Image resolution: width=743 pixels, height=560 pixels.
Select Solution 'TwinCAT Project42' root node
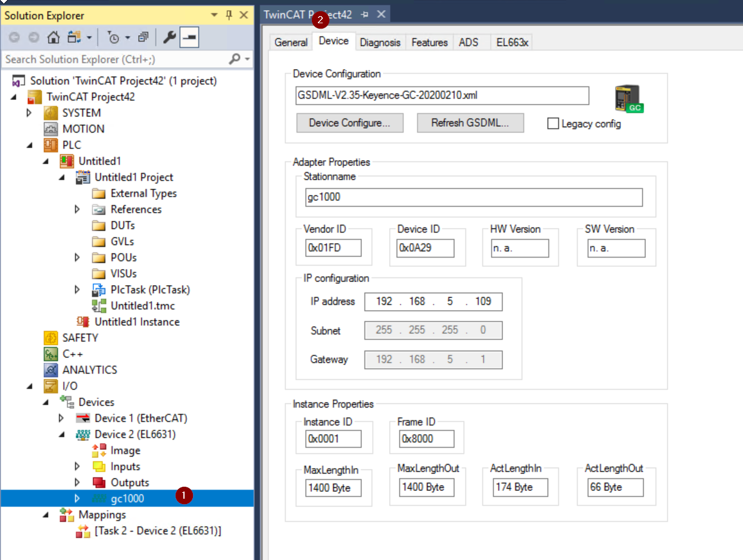[123, 80]
